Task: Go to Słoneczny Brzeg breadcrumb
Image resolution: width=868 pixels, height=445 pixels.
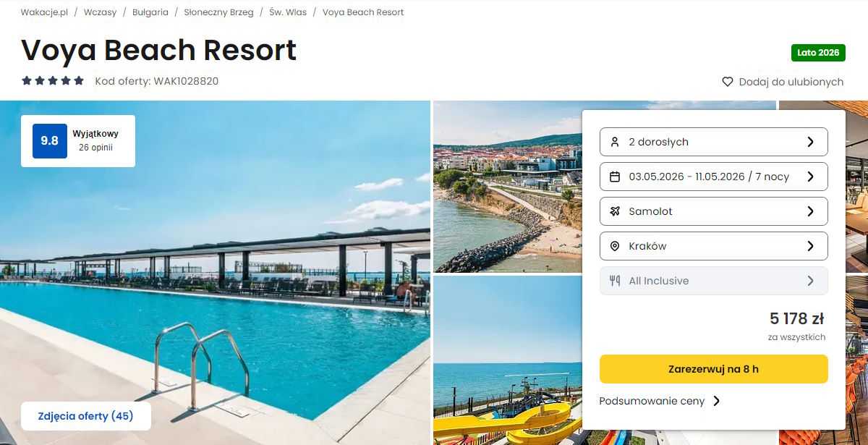Action: click(218, 12)
